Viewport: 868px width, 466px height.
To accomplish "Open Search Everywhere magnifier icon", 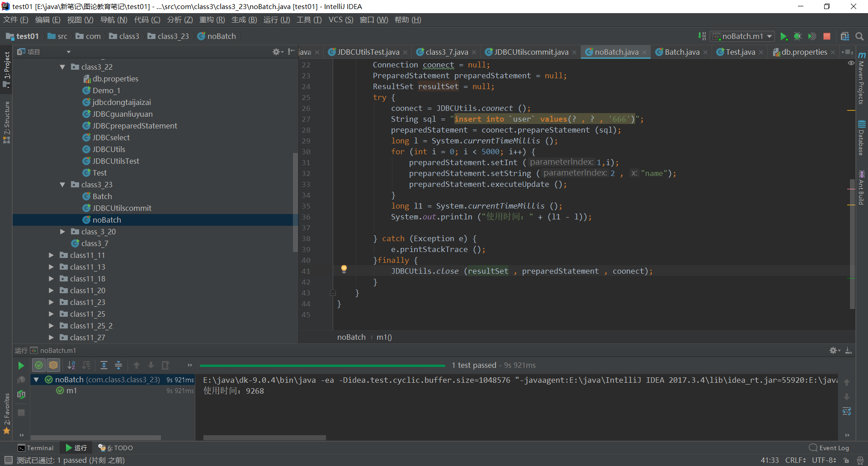I will click(859, 36).
